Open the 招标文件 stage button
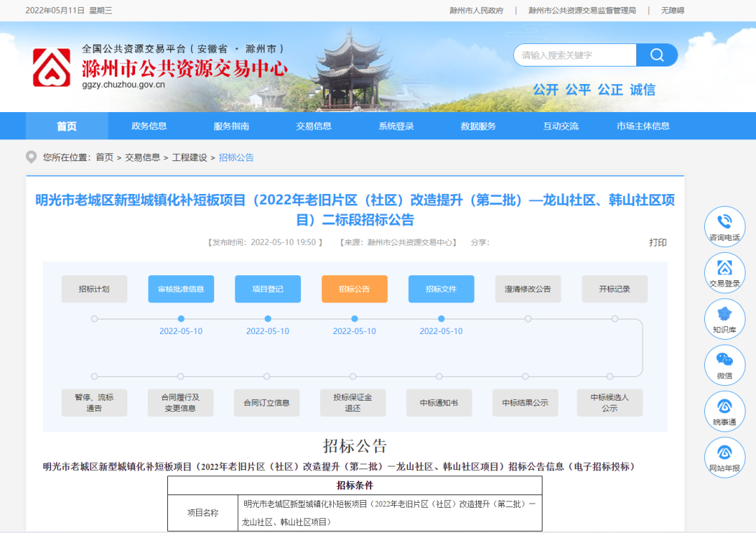Image resolution: width=756 pixels, height=533 pixels. pyautogui.click(x=440, y=289)
